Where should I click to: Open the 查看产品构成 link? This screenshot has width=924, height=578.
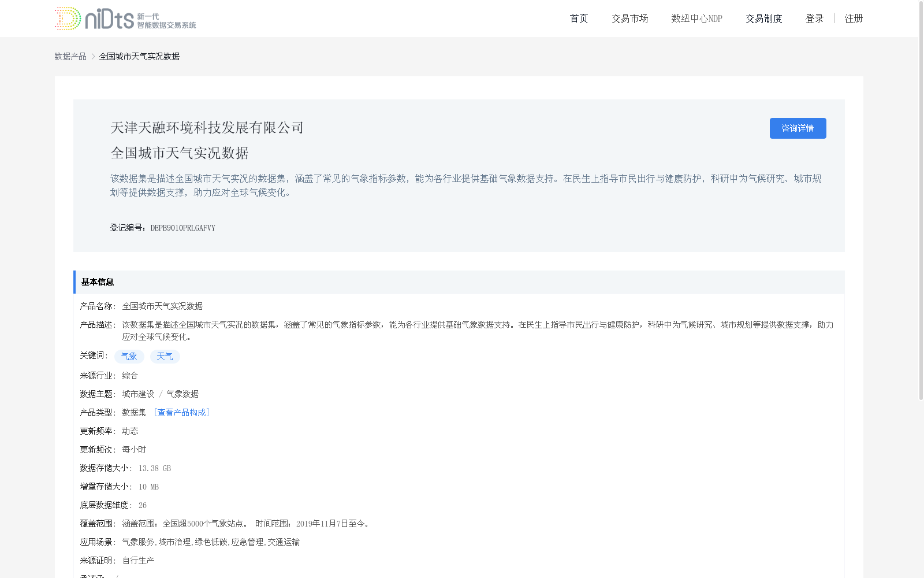(181, 412)
